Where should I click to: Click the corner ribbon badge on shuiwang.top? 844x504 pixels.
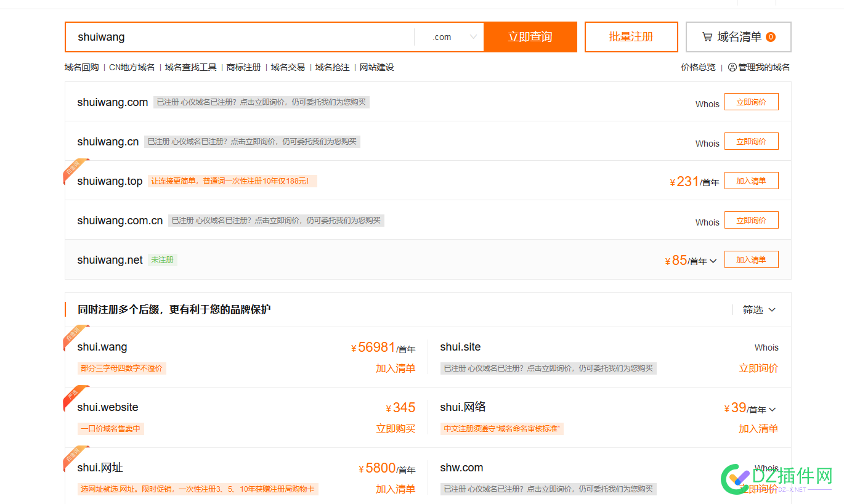(75, 171)
